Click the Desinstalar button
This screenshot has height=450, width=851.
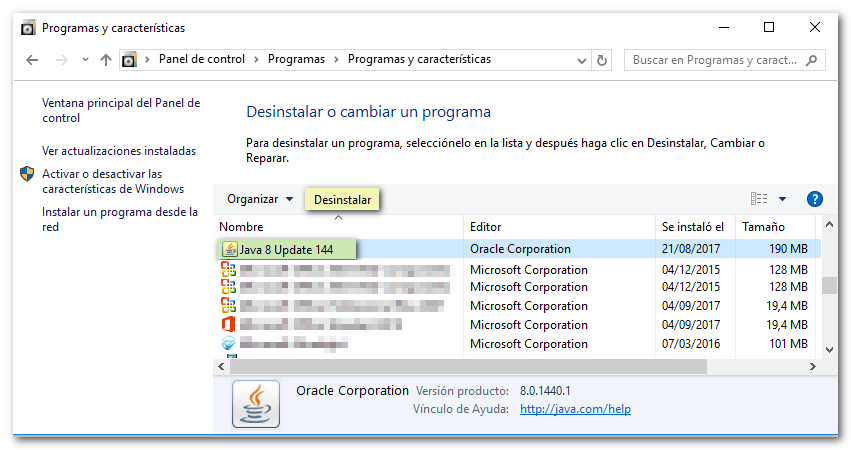[342, 200]
